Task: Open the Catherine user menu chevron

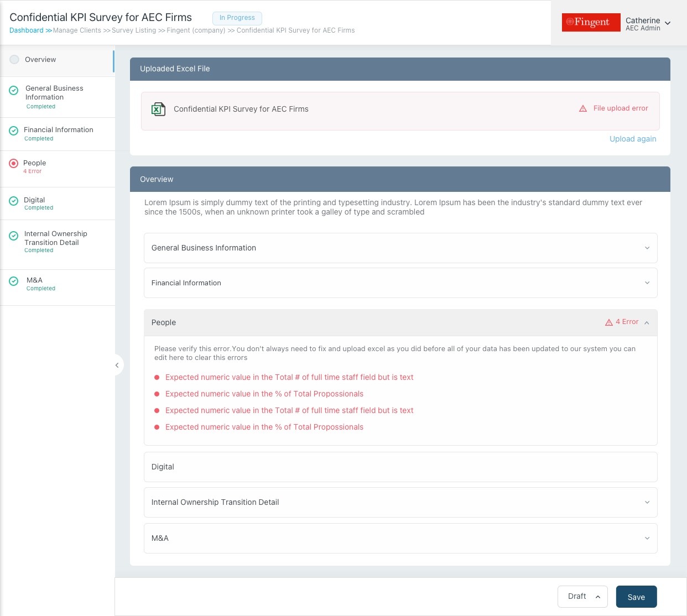Action: tap(668, 23)
